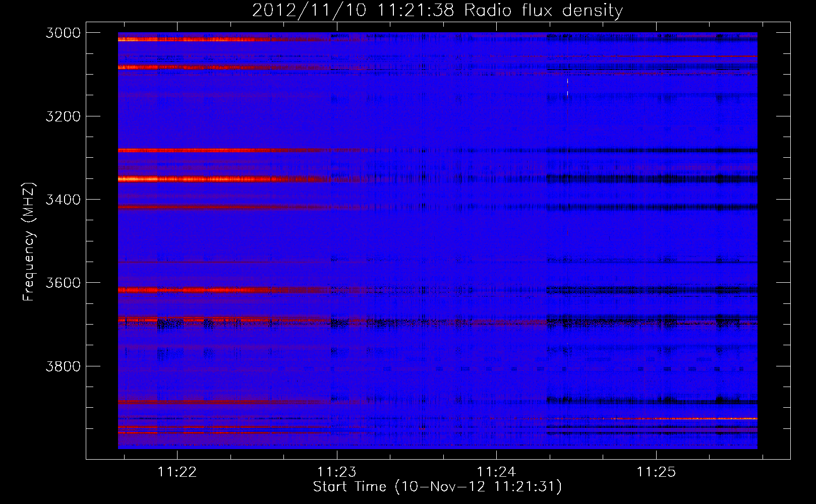
Task: Click the 'Start Time (10-Nov-12 11:21:31)' axis label
Action: [437, 487]
